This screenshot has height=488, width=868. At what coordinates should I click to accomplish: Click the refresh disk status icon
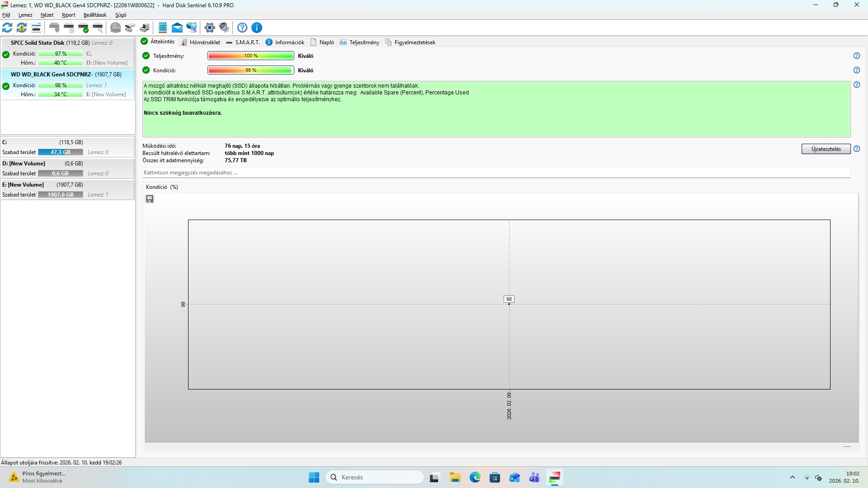pyautogui.click(x=8, y=28)
